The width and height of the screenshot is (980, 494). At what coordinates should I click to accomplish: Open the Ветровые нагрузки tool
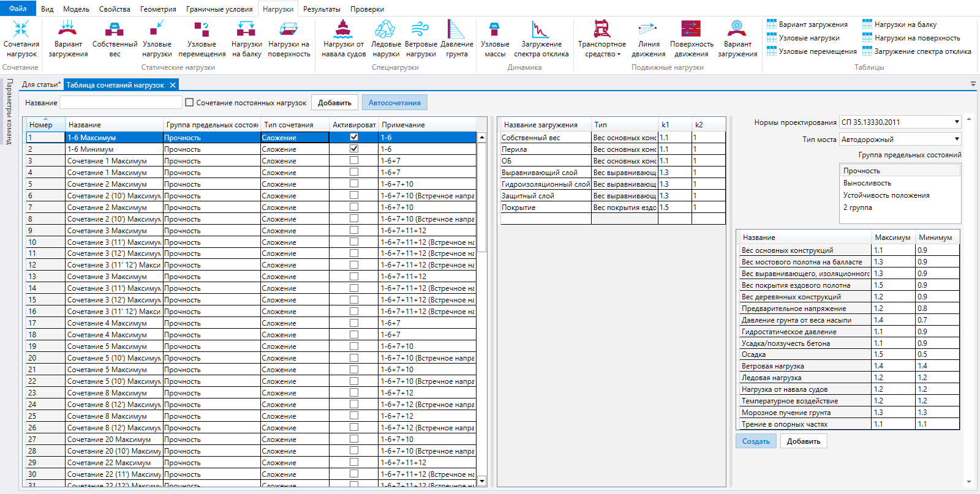(421, 39)
